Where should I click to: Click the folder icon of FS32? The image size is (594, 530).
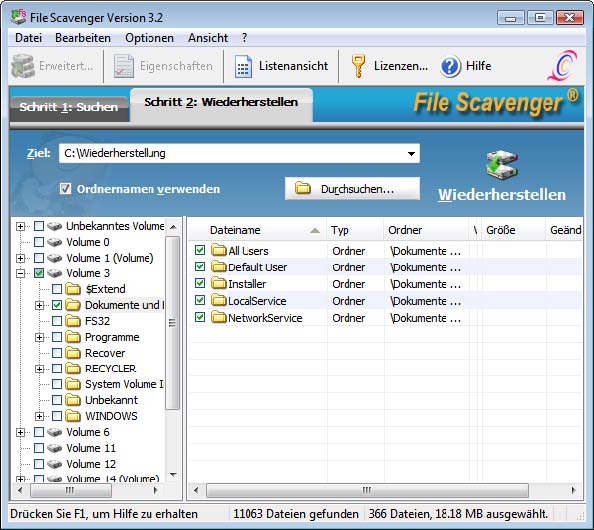73,321
